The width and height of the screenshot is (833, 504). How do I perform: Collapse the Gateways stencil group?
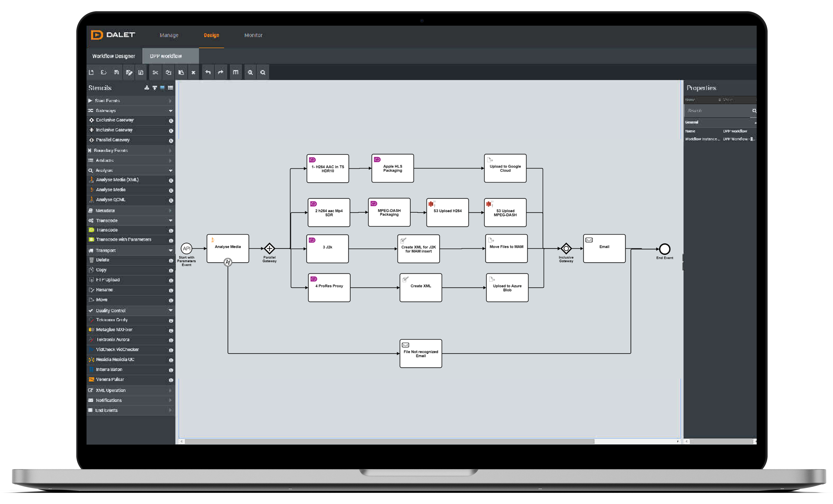click(x=170, y=111)
